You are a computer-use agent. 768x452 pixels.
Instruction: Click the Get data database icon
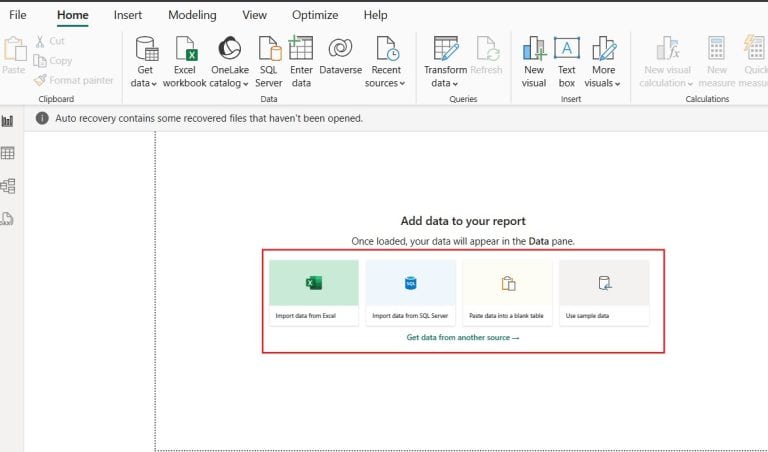click(x=146, y=48)
